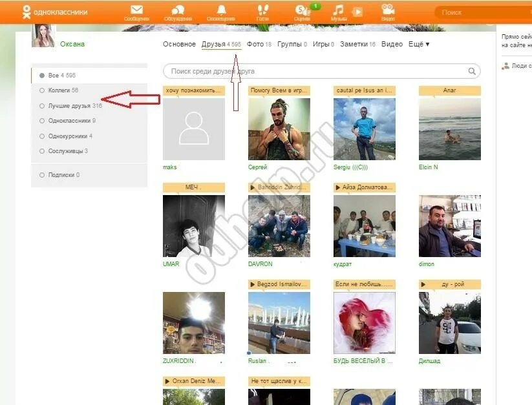This screenshot has height=405, width=532.
Task: Click status хочу познакомить above maks
Action: pos(194,90)
